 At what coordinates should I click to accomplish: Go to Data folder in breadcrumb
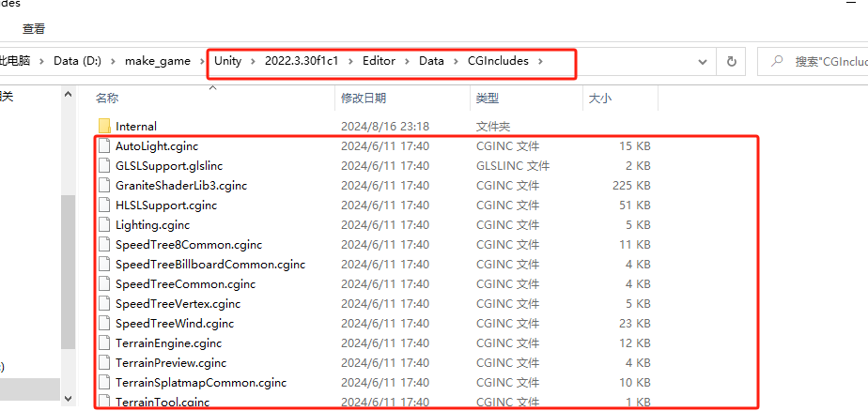pyautogui.click(x=431, y=61)
